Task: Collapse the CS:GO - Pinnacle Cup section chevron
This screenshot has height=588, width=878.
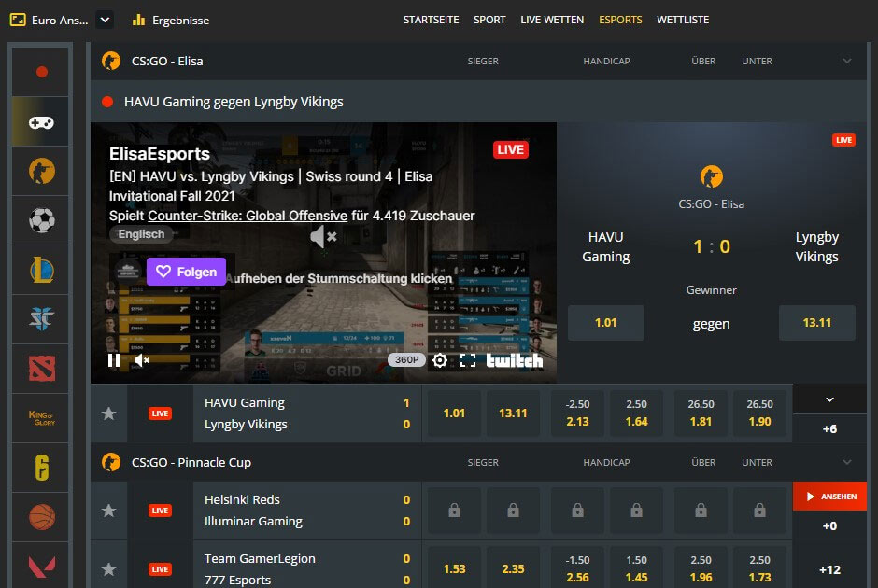Action: (846, 462)
